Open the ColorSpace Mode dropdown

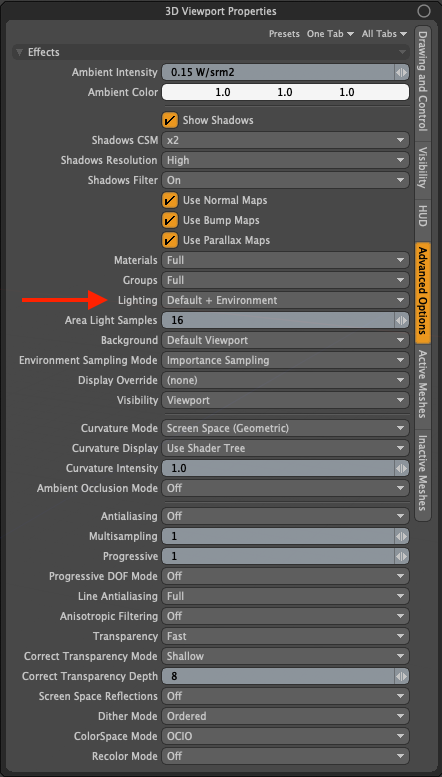[x=285, y=736]
